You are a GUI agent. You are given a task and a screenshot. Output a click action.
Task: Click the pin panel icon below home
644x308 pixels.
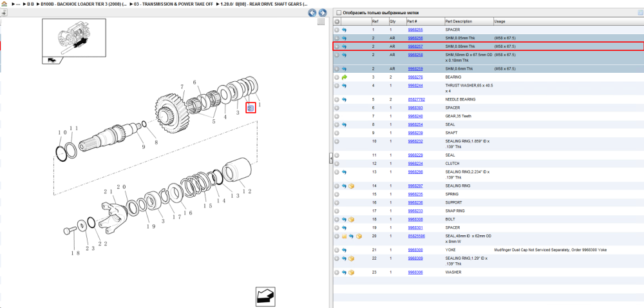point(4,13)
